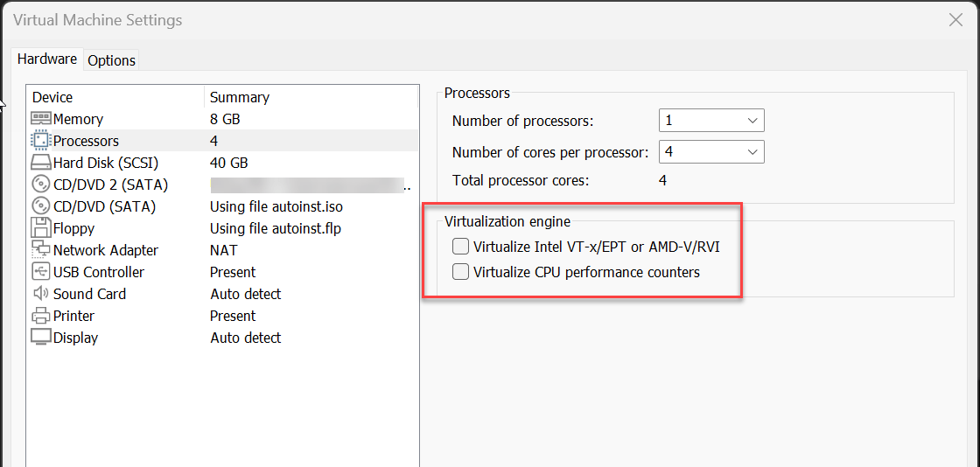Select the Printer device icon
Viewport: 980px width, 467px height.
(40, 316)
